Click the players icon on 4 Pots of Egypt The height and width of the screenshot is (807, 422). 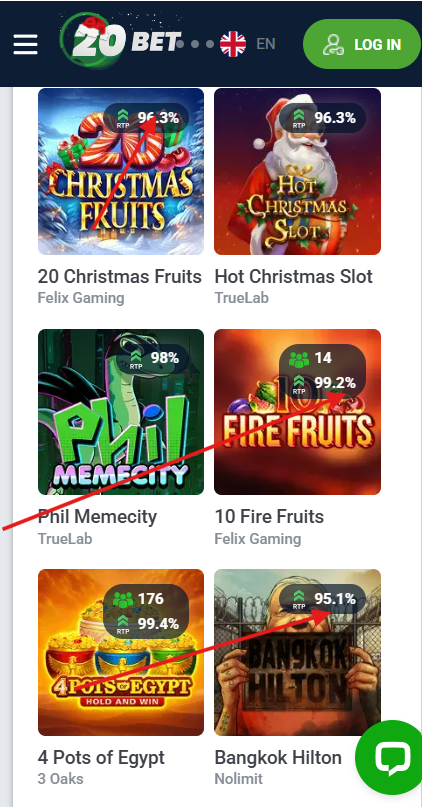[x=123, y=599]
